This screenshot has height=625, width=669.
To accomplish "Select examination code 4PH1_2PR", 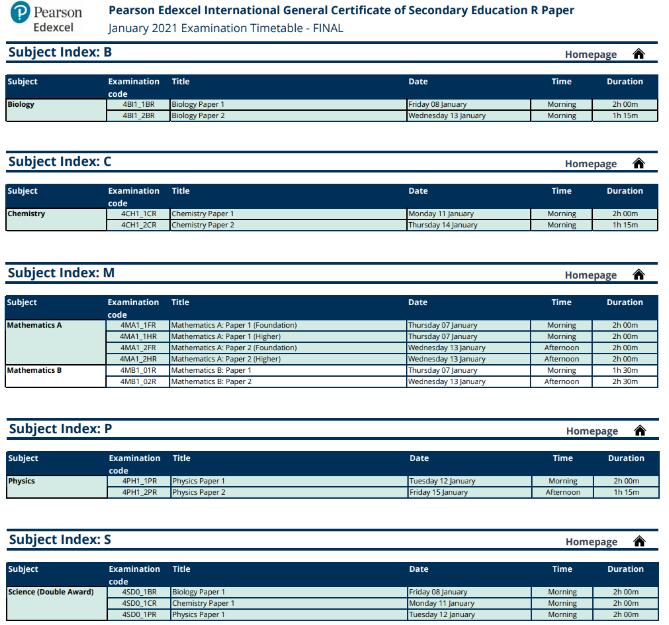I will [x=139, y=492].
